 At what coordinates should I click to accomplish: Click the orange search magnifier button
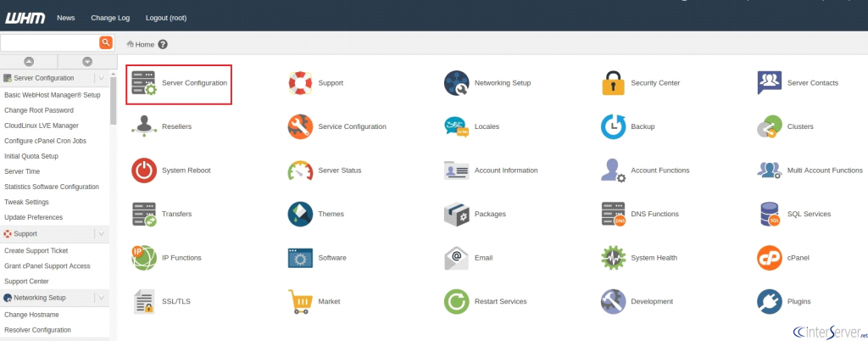[x=106, y=42]
